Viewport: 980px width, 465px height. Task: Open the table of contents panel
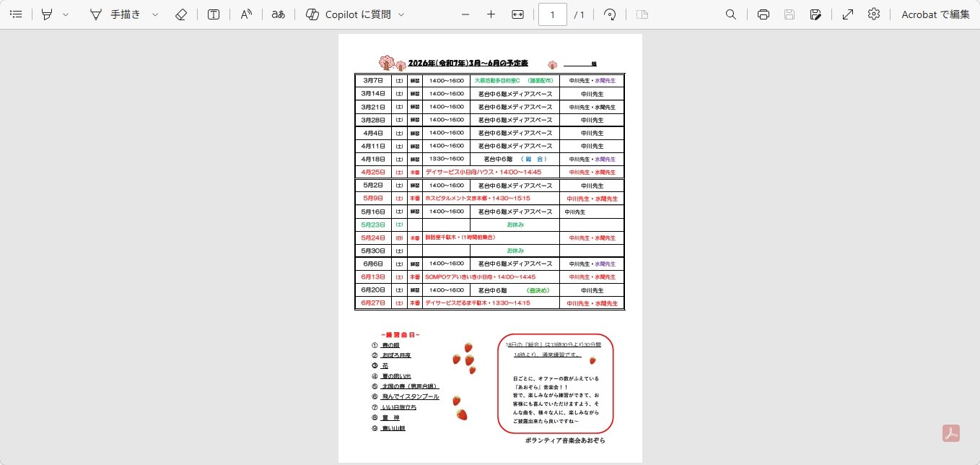[16, 14]
